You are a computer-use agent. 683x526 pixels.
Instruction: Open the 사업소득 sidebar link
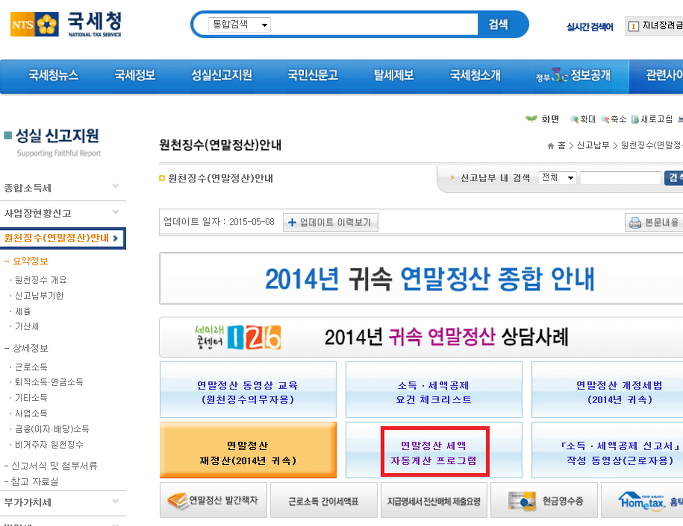pyautogui.click(x=31, y=413)
